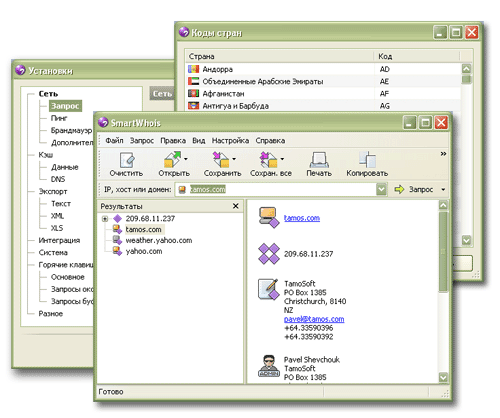Open the Справка menu
The width and height of the screenshot is (500, 418).
[270, 141]
